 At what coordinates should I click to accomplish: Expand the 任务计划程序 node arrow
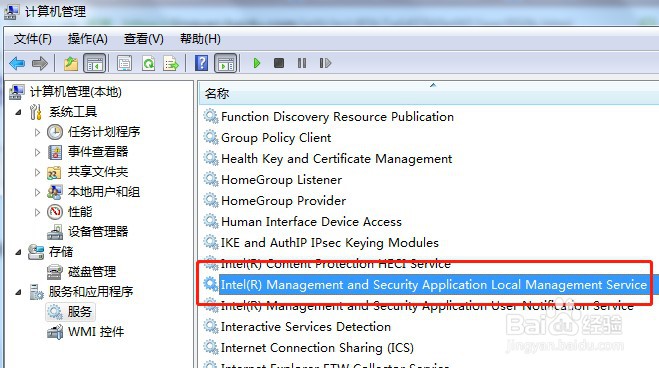pos(37,132)
